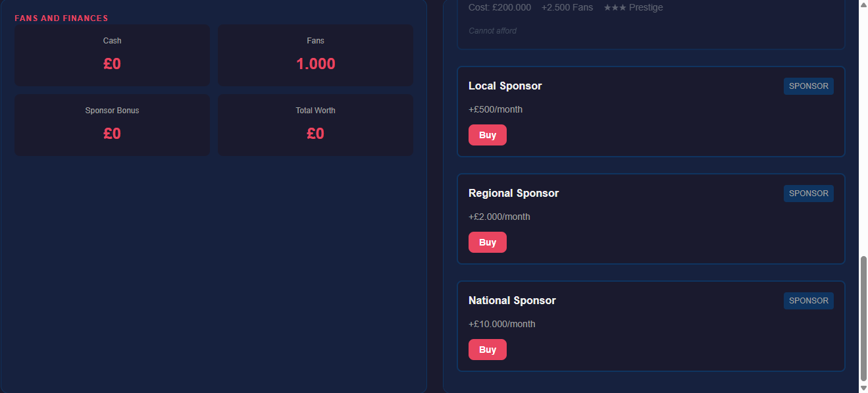Purchase the Regional Sponsor deal
The width and height of the screenshot is (868, 393).
487,242
